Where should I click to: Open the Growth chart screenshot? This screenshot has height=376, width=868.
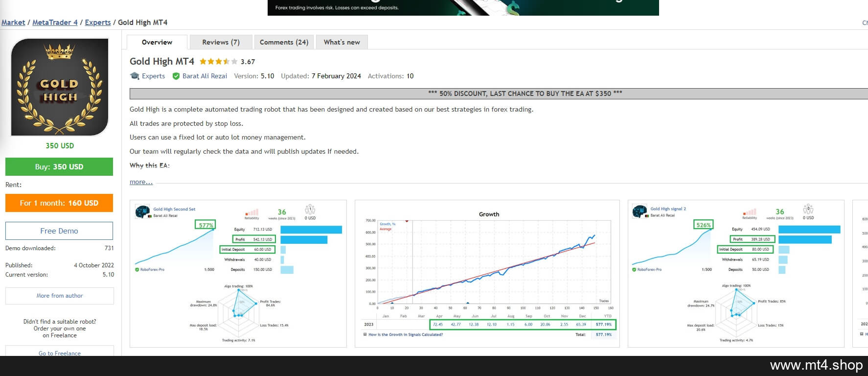[487, 274]
